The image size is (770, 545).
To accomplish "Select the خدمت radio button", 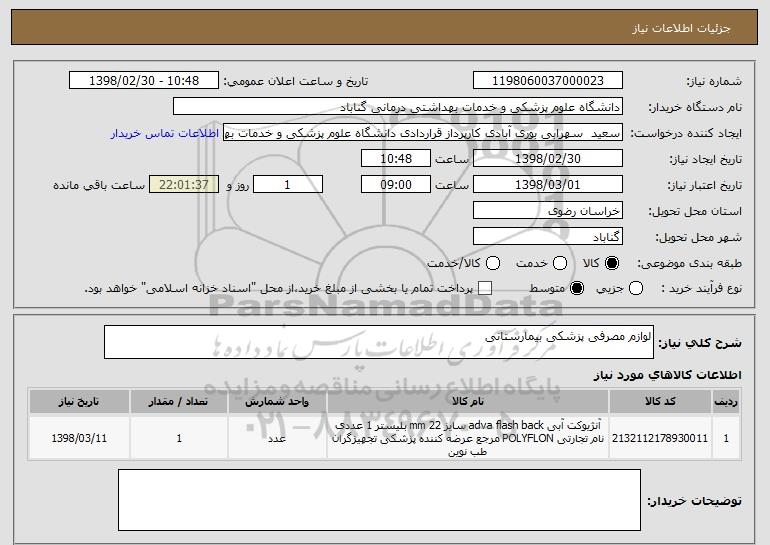I will click(560, 264).
